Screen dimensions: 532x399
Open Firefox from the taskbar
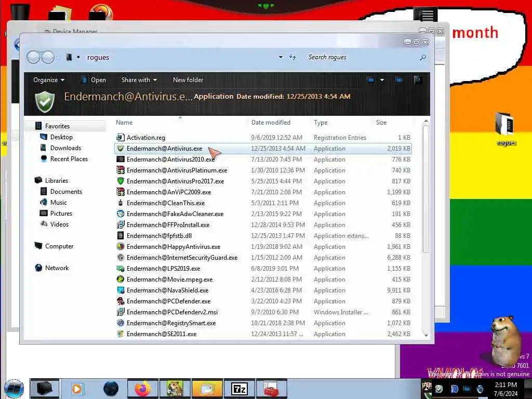tap(142, 389)
